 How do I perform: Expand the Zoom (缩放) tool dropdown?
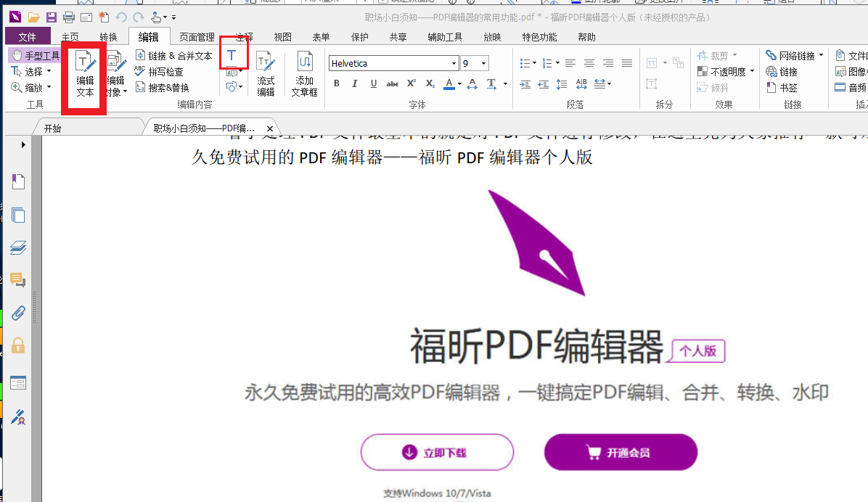[49, 87]
